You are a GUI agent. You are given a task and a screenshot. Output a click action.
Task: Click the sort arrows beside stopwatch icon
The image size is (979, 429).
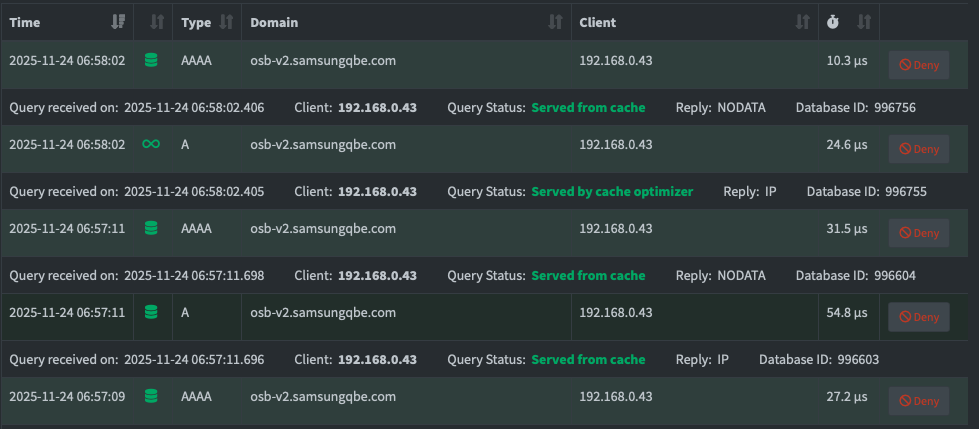pos(865,22)
